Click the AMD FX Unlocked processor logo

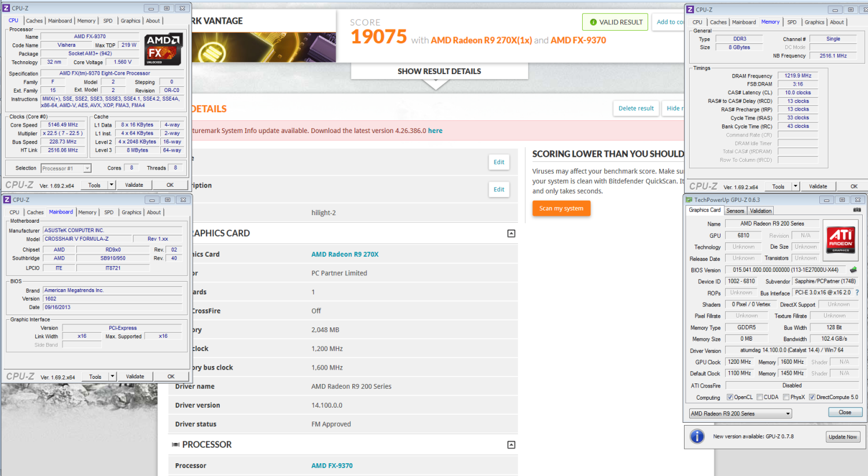164,49
